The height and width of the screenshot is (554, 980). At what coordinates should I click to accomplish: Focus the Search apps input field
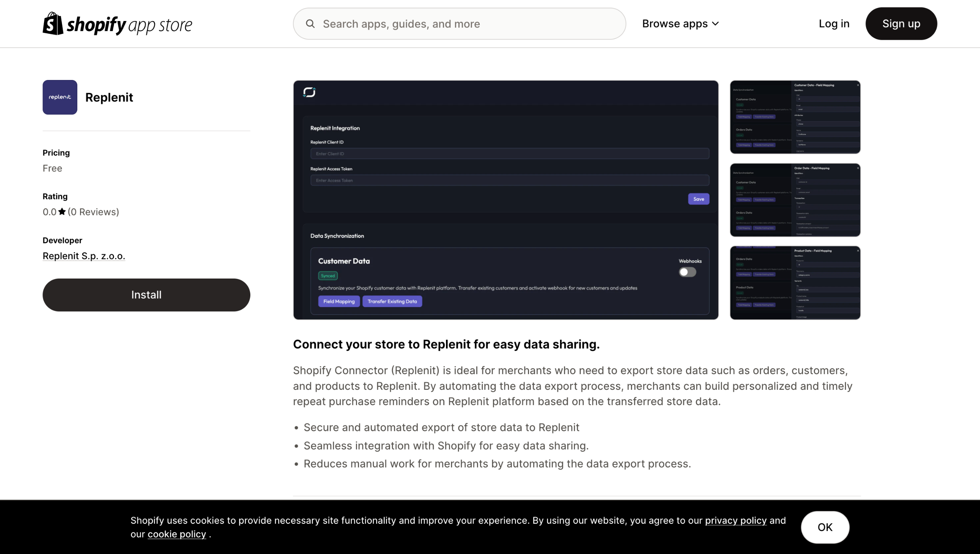pos(459,24)
